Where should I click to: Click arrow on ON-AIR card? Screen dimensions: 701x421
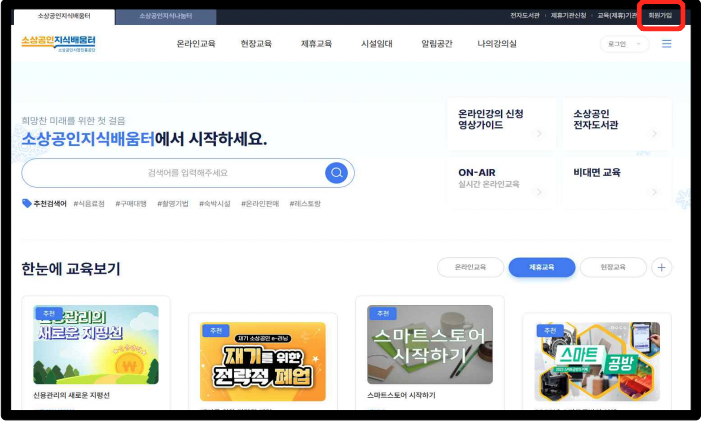tap(540, 189)
